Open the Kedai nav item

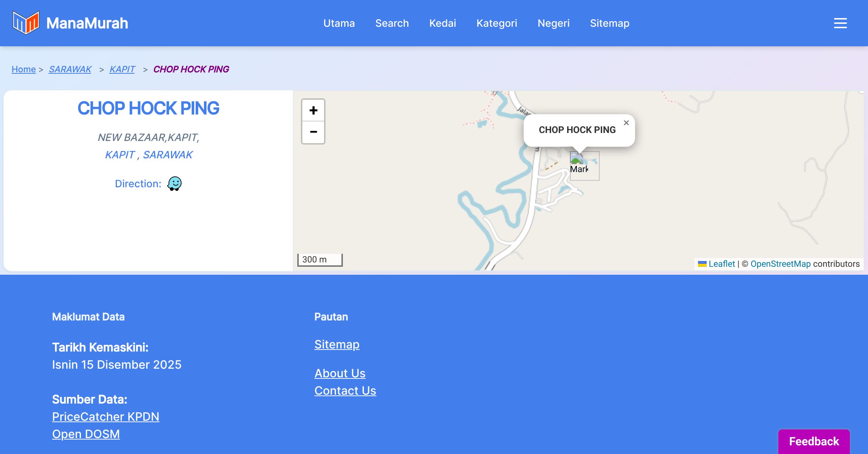coord(442,23)
